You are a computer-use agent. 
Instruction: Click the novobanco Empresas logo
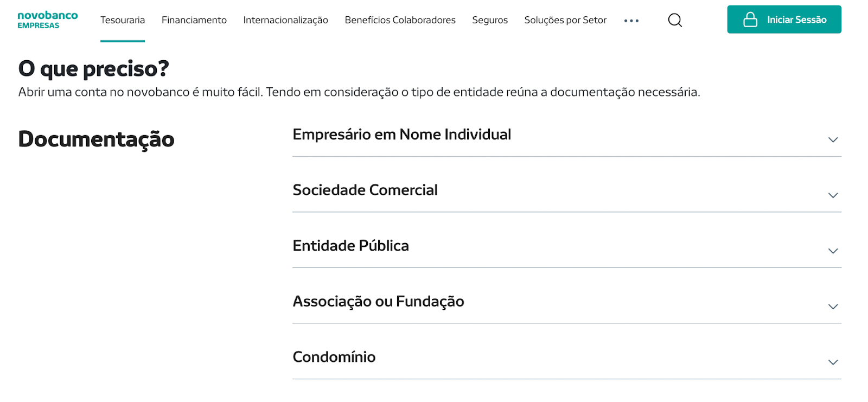point(48,20)
